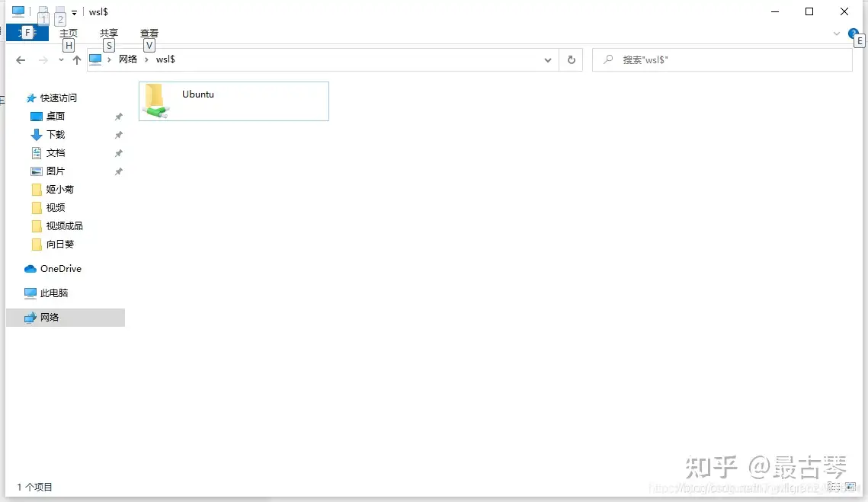Open 文档 in the navigation pane

tap(56, 153)
